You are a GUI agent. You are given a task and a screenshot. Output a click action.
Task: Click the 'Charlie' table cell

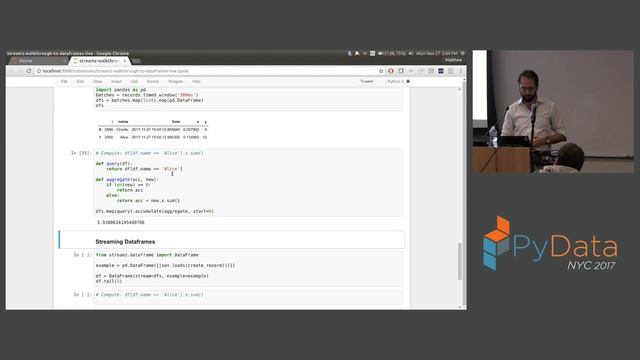pyautogui.click(x=122, y=129)
